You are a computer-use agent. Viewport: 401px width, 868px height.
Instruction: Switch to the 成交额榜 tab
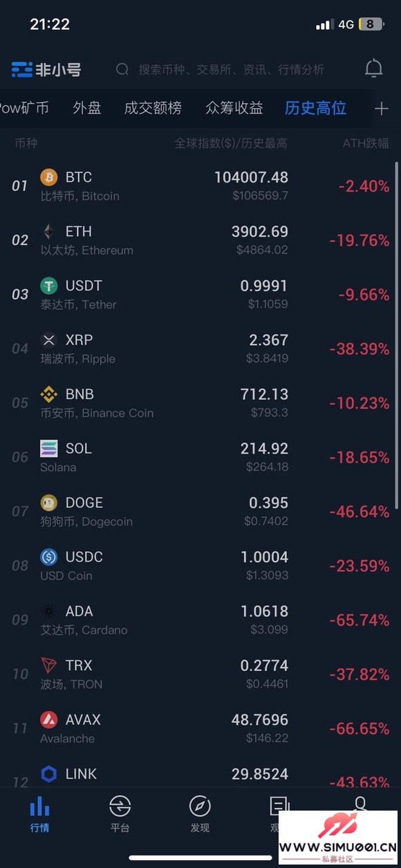(153, 108)
